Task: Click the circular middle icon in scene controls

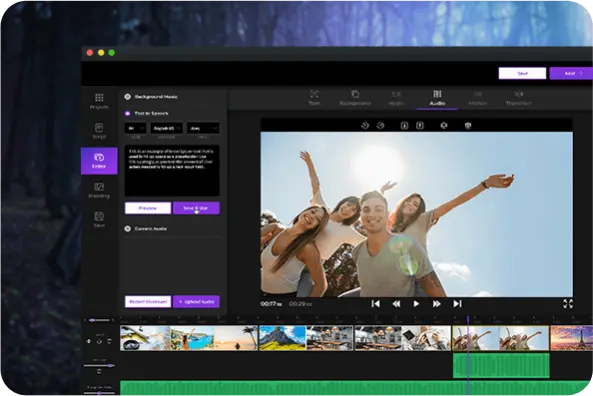Action: [x=99, y=341]
